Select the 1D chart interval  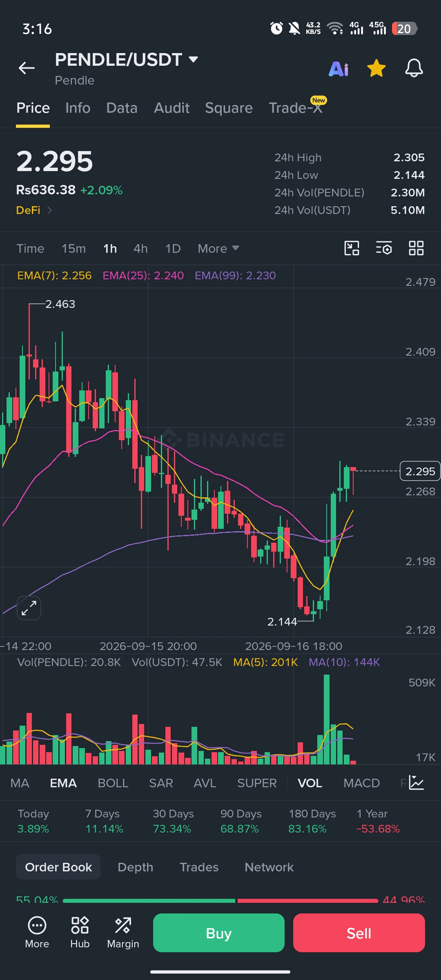173,249
